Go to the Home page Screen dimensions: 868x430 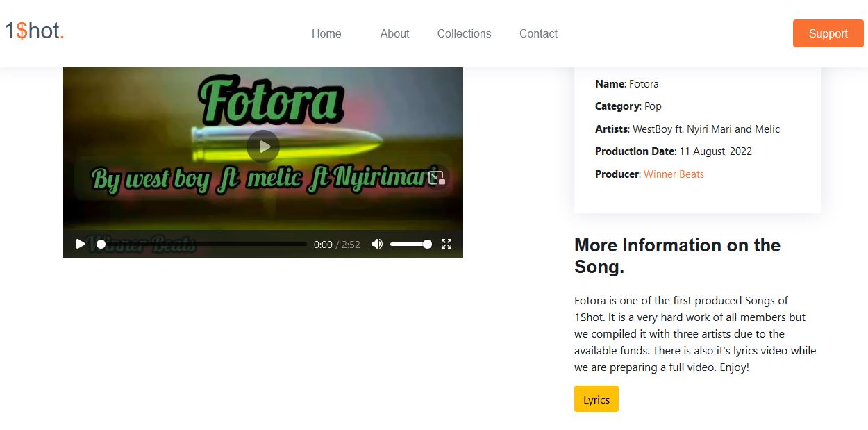pos(326,33)
